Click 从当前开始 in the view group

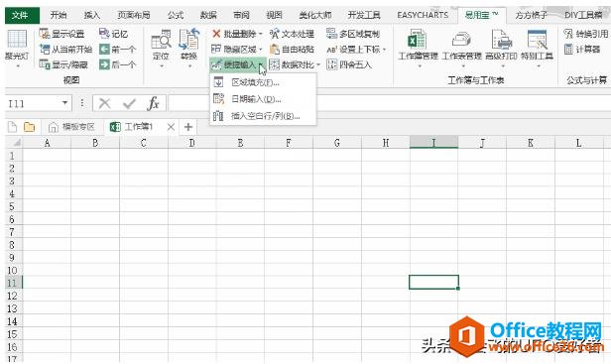pyautogui.click(x=65, y=50)
